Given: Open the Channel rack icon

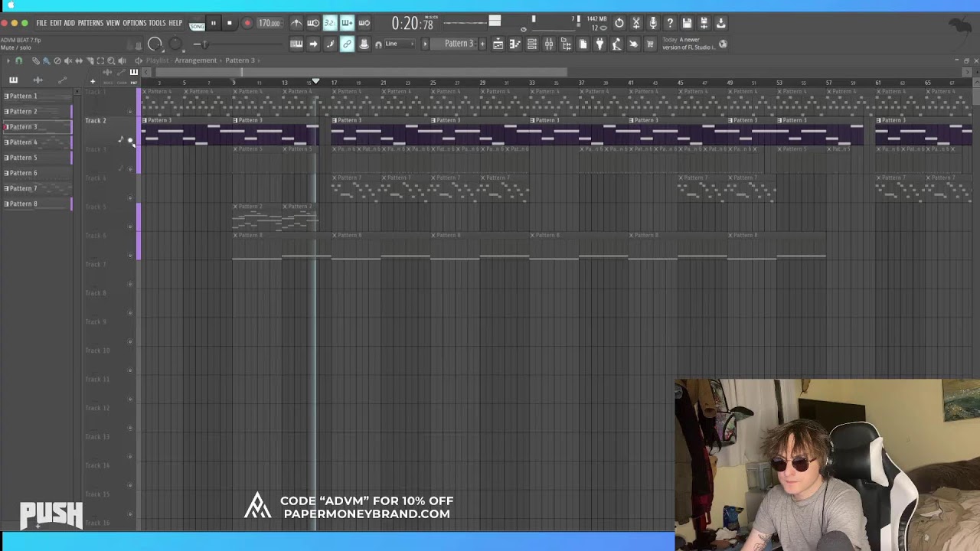Looking at the screenshot, I should pyautogui.click(x=531, y=44).
